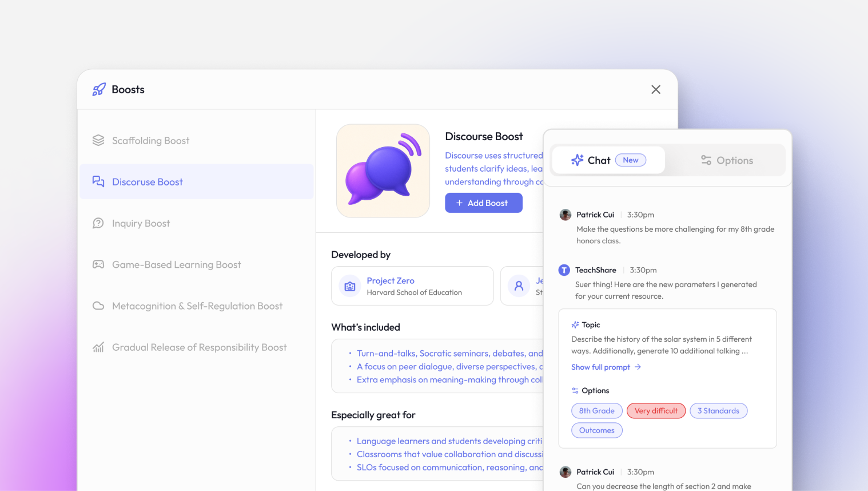The image size is (868, 491).
Task: Toggle the Very difficult option chip
Action: coord(656,410)
